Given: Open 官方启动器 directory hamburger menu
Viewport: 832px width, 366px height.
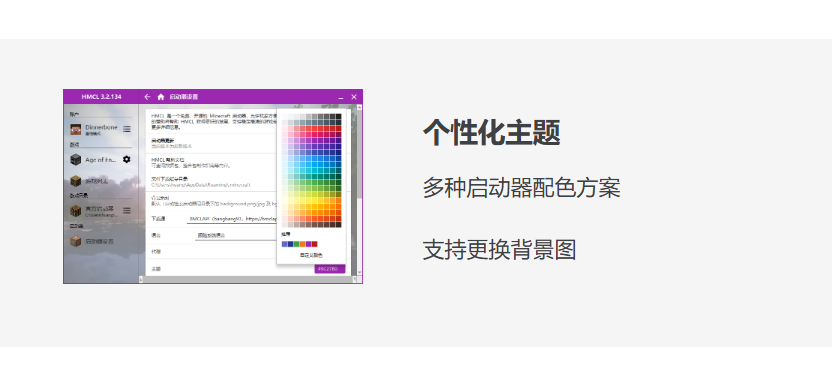Looking at the screenshot, I should click(127, 211).
